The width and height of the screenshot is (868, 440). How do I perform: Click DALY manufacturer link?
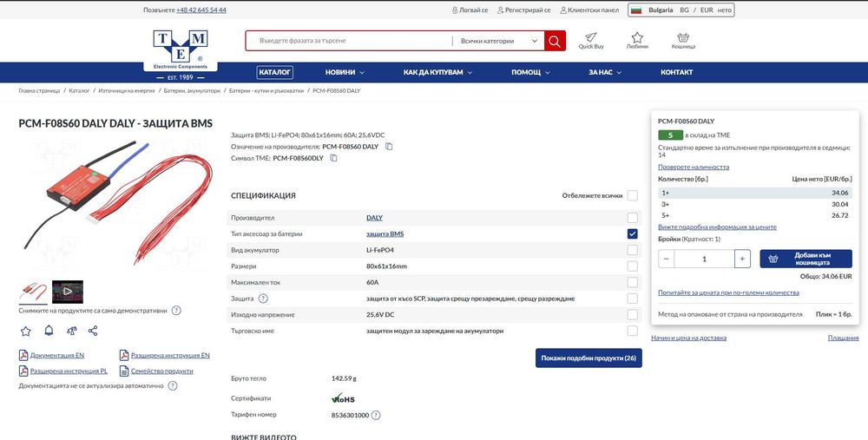[x=374, y=218]
